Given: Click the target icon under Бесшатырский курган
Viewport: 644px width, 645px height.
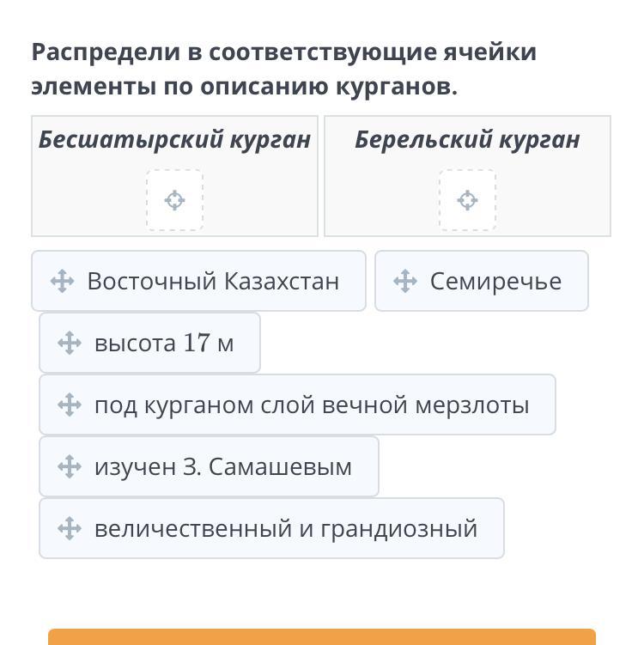Looking at the screenshot, I should [x=174, y=200].
